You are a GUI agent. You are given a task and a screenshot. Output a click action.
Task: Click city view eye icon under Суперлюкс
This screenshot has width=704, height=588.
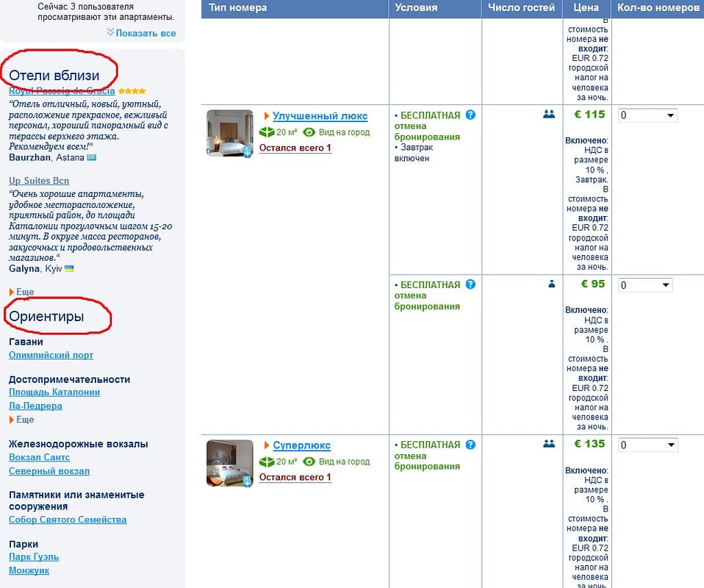[309, 462]
